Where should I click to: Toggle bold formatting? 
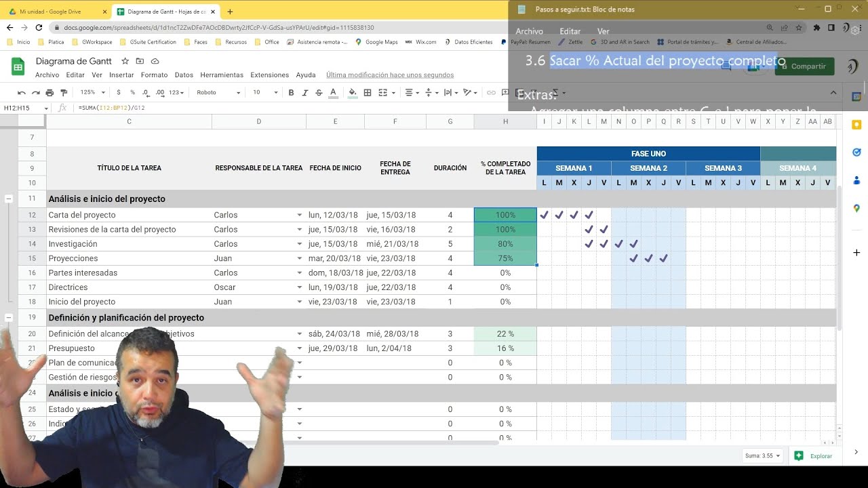click(x=291, y=93)
